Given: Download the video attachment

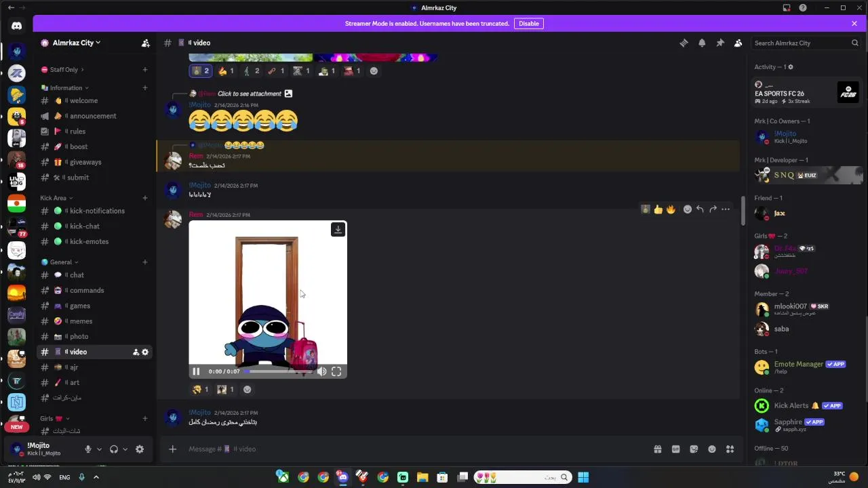Looking at the screenshot, I should click(x=338, y=230).
